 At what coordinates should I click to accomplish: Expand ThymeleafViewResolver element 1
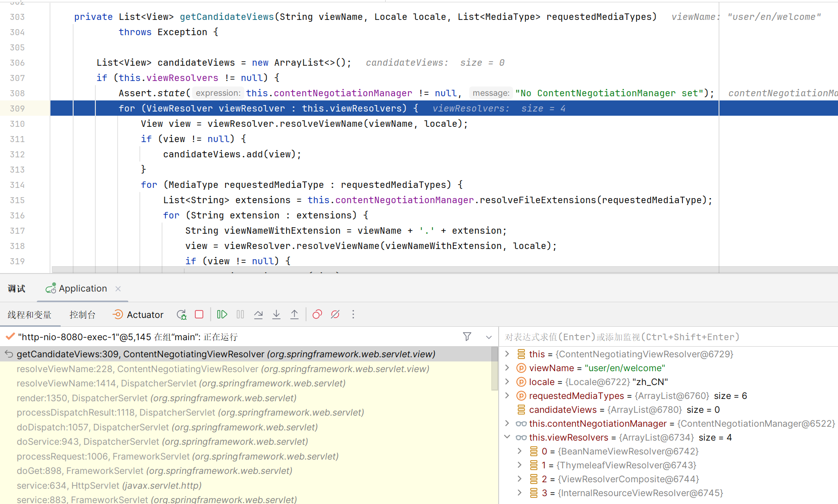[520, 465]
